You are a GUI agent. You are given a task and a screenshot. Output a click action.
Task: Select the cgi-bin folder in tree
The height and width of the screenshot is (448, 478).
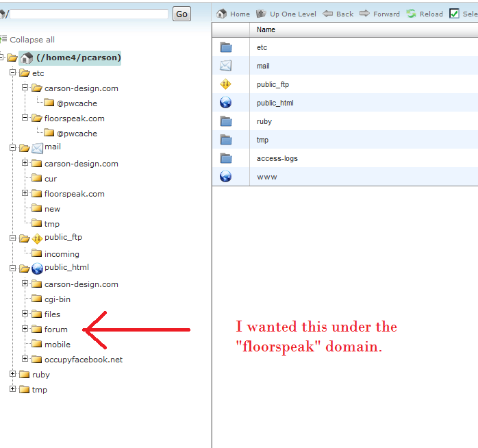click(x=57, y=299)
